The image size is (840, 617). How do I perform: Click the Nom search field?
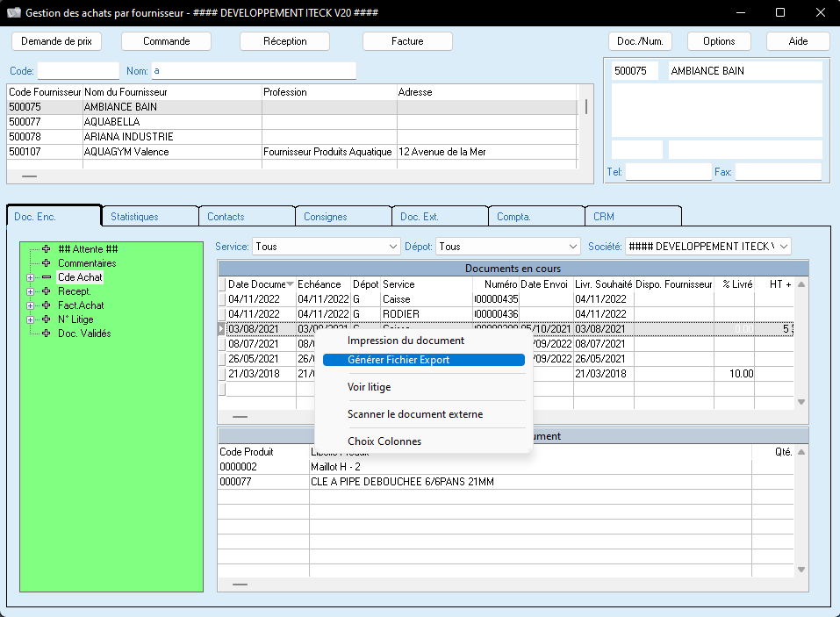click(254, 71)
